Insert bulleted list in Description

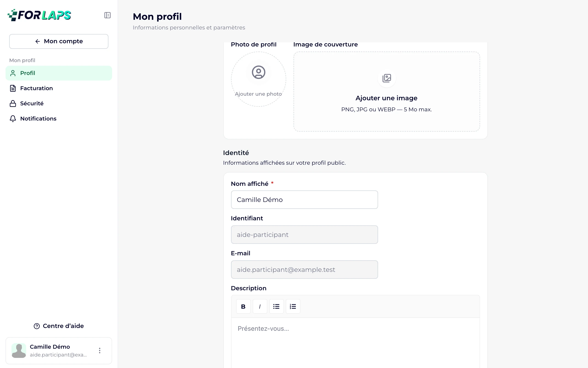pyautogui.click(x=276, y=306)
